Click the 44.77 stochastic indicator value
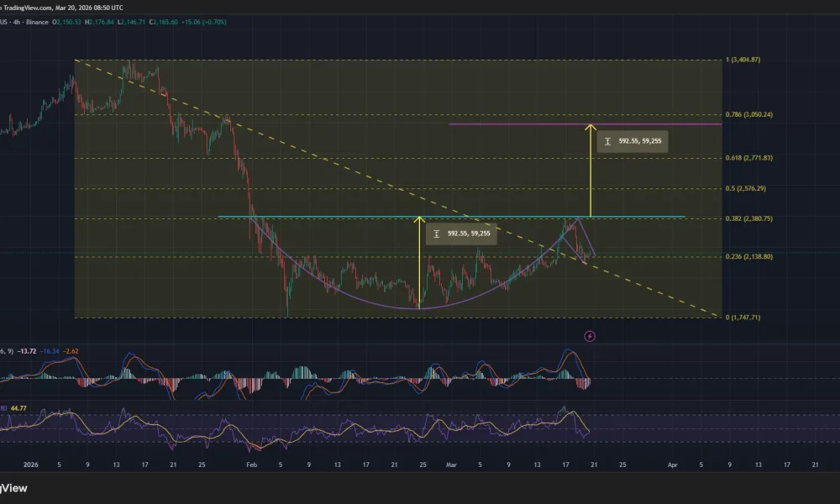Image resolution: width=840 pixels, height=504 pixels. pos(19,407)
